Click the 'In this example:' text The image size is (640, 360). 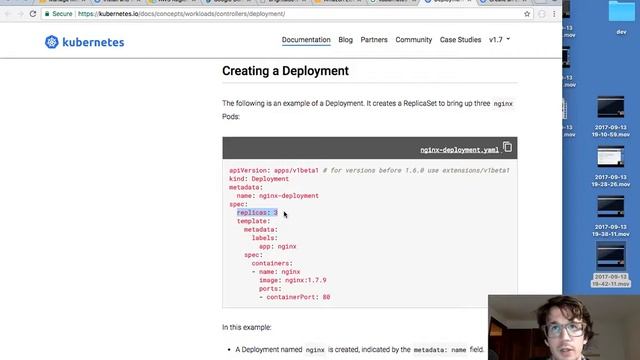247,327
